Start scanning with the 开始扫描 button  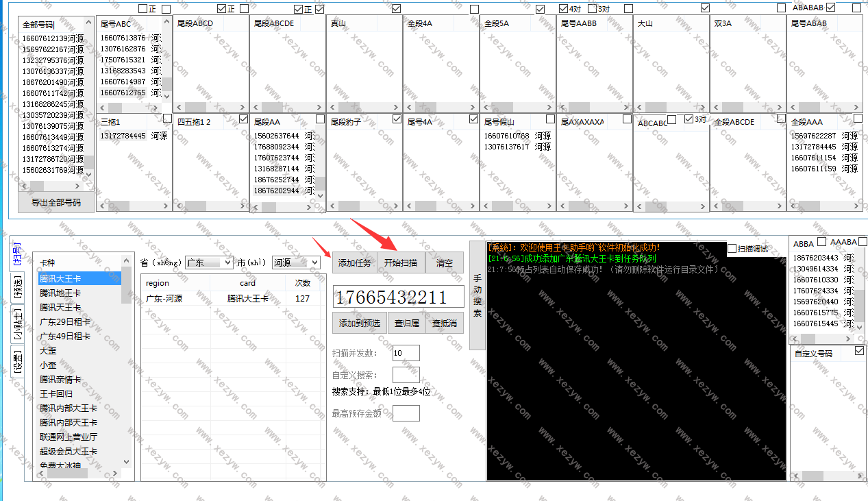pyautogui.click(x=400, y=262)
